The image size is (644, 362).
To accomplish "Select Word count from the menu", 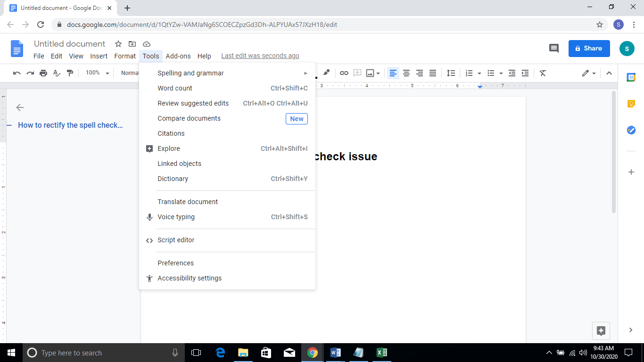I will (x=175, y=88).
